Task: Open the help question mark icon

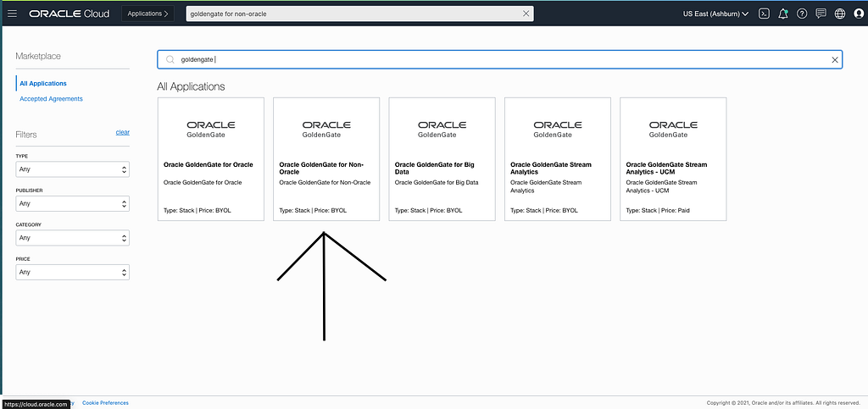Action: [802, 14]
